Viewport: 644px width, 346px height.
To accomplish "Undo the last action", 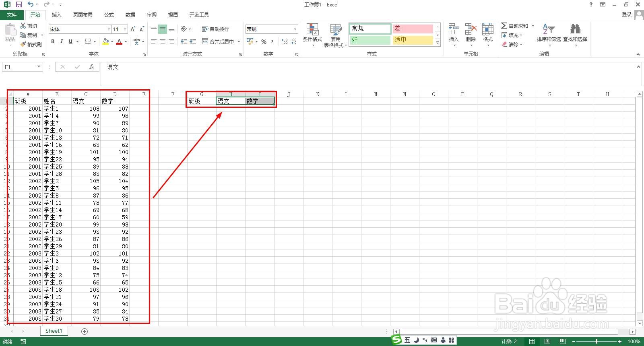I will [31, 4].
